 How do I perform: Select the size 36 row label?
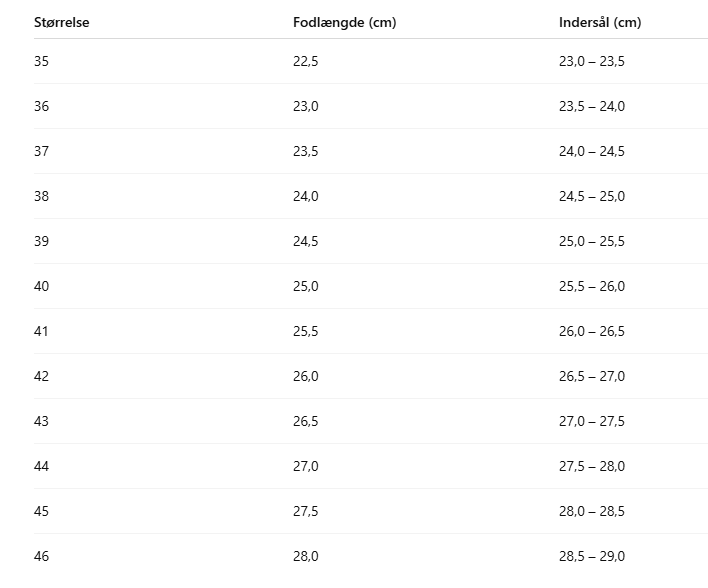(41, 106)
